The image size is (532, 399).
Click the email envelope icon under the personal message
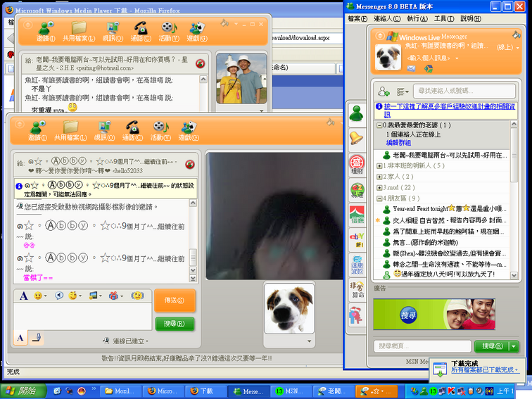click(411, 68)
